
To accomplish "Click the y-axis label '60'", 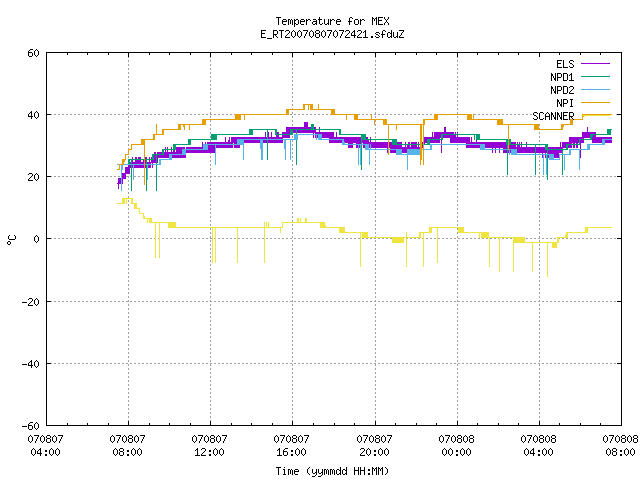I will [x=33, y=53].
